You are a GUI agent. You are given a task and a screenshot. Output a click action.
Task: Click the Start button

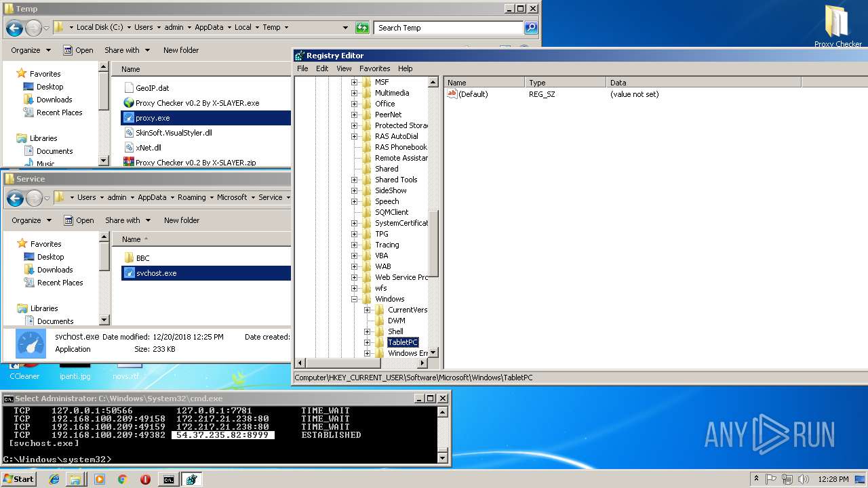click(x=18, y=479)
